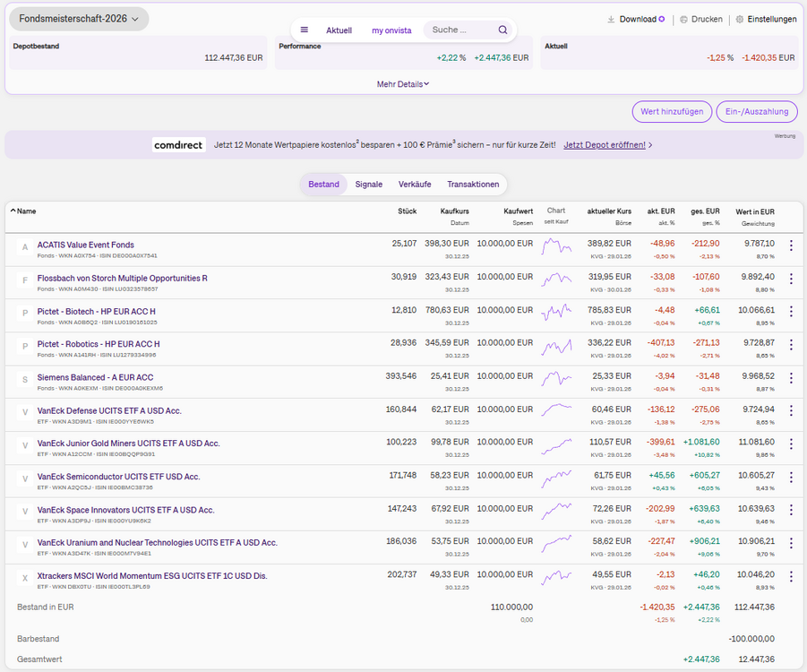Switch to the Signale tab
The width and height of the screenshot is (807, 672).
[x=368, y=185]
